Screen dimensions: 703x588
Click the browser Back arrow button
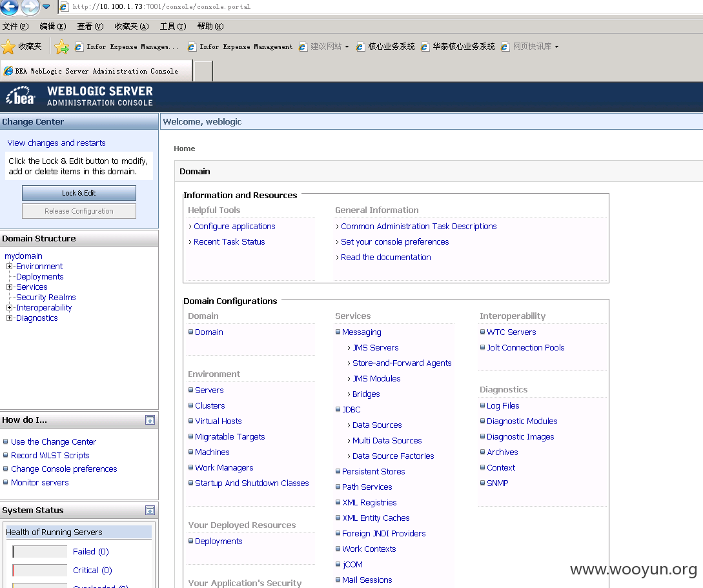tap(9, 6)
